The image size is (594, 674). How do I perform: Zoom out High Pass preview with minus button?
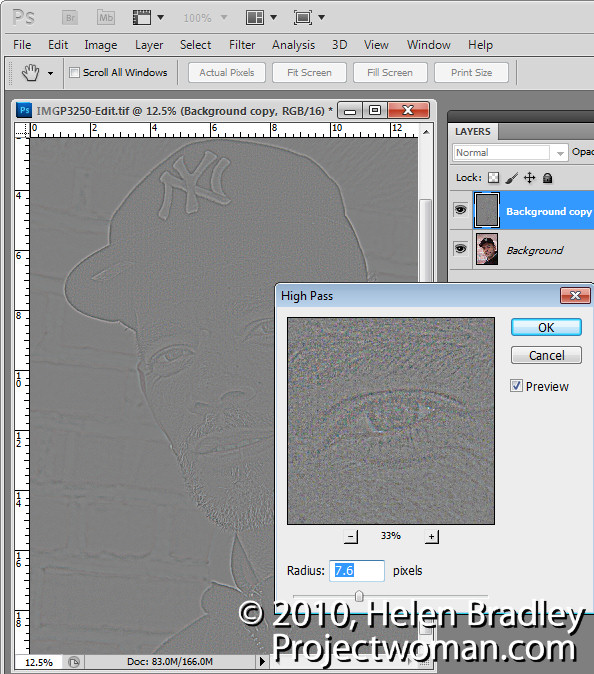(351, 536)
